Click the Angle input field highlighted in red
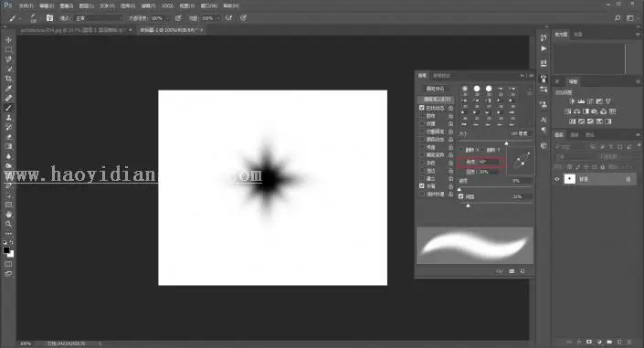Screen dimensions: 644x348 [x=481, y=162]
